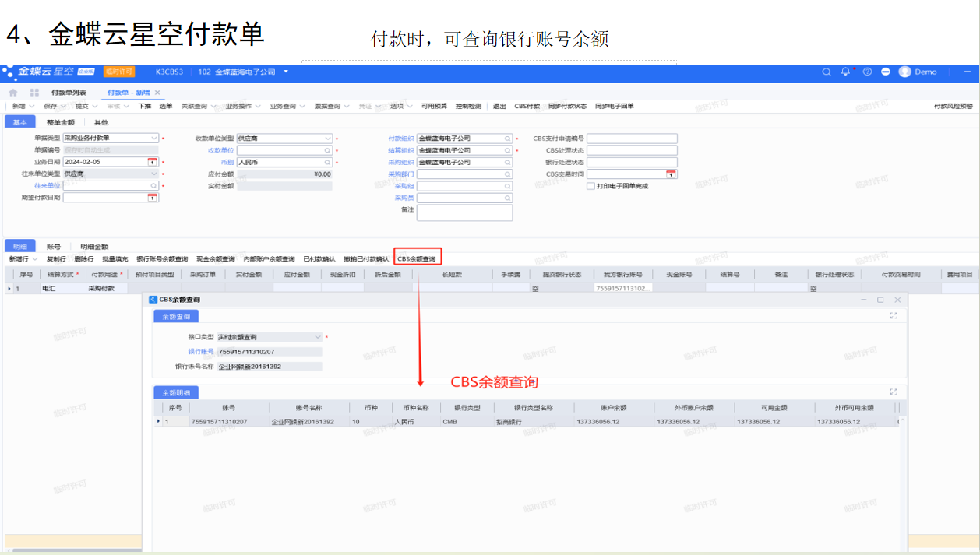This screenshot has width=980, height=555.
Task: Click the 电汇 cell in row 1
Action: click(62, 288)
